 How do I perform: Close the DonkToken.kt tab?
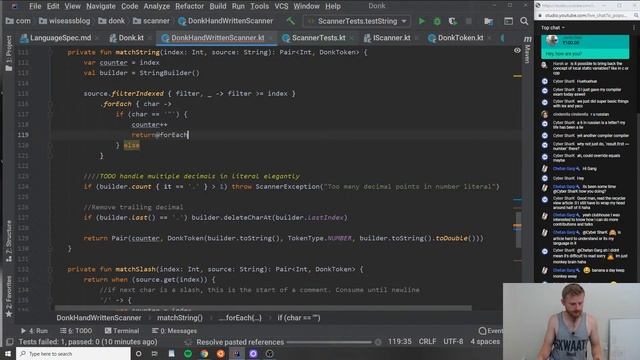tap(489, 38)
